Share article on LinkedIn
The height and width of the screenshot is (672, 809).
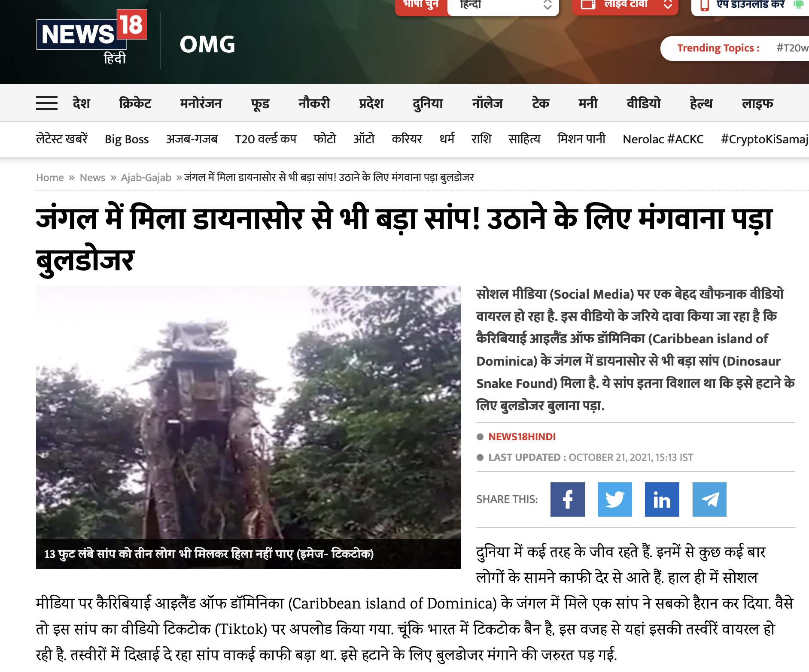click(662, 499)
